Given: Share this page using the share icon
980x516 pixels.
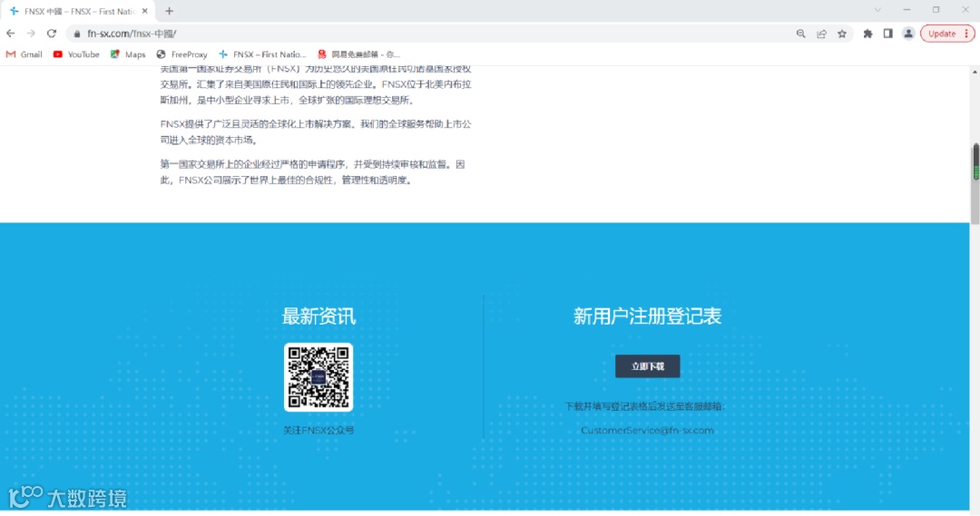Looking at the screenshot, I should pos(821,34).
